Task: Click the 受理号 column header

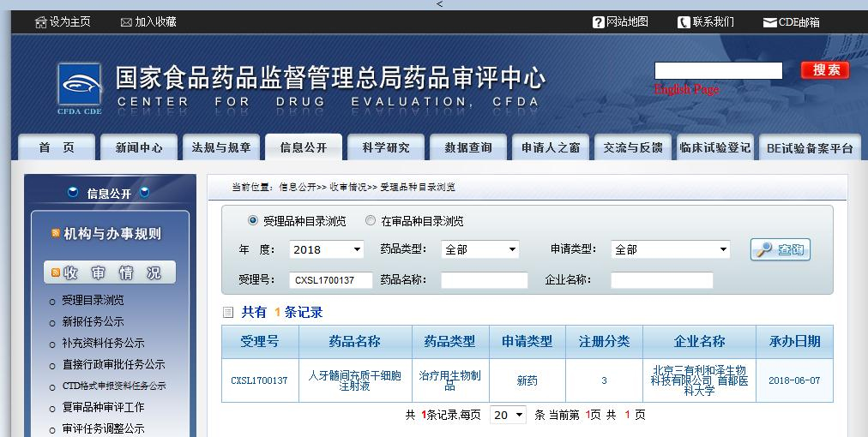Action: coord(260,342)
